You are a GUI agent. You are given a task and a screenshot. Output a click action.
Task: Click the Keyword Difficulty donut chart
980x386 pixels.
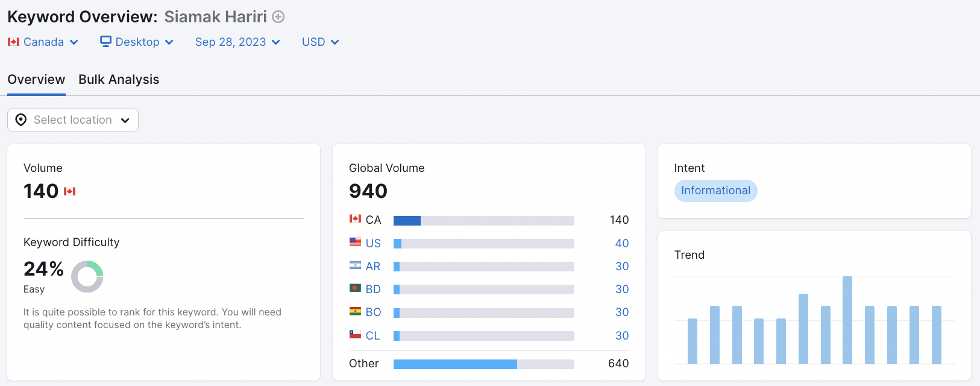tap(87, 277)
